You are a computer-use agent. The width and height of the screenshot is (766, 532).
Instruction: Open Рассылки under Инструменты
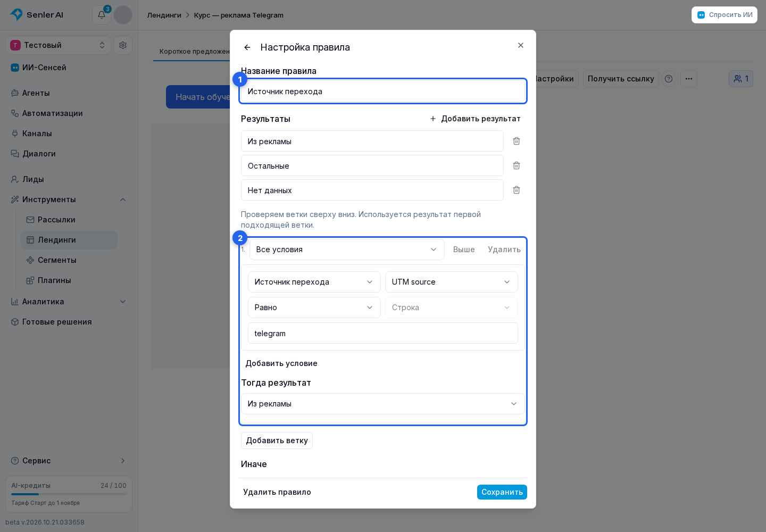[69, 220]
